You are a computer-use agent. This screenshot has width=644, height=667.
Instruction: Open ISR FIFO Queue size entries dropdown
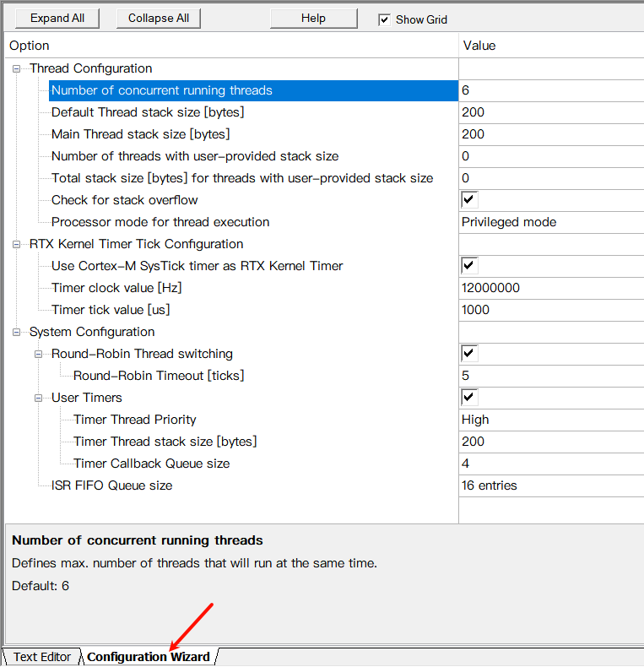pyautogui.click(x=549, y=485)
